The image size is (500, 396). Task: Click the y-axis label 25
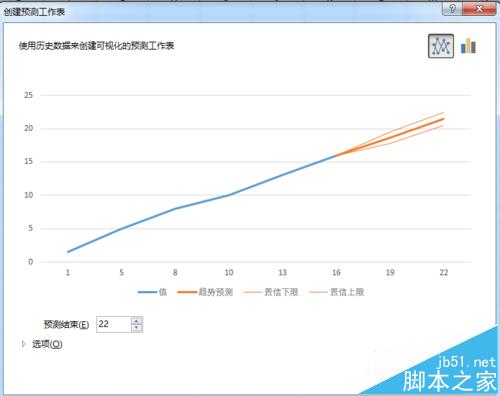click(29, 95)
